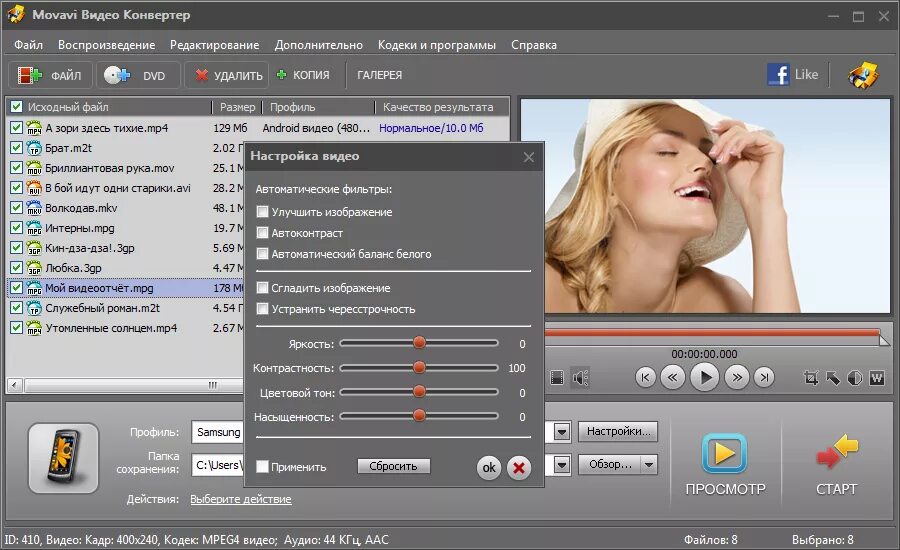The image size is (900, 550).
Task: Open the Редактирование menu
Action: coord(214,45)
